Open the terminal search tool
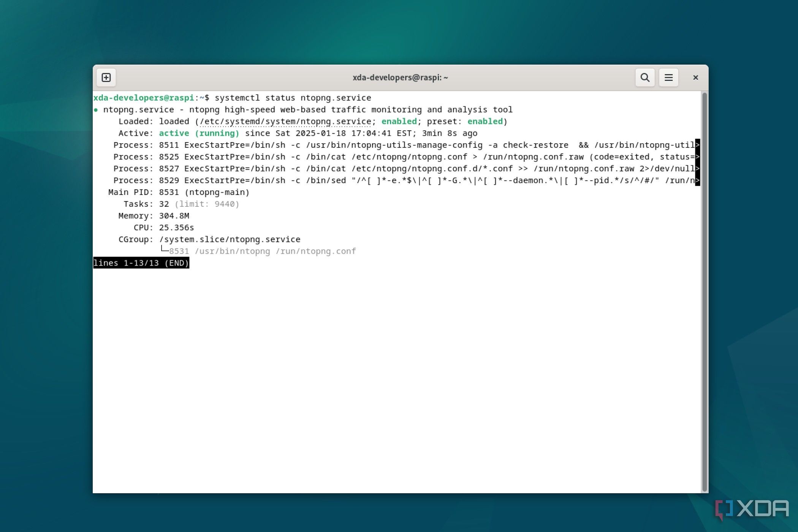This screenshot has height=532, width=798. 645,78
